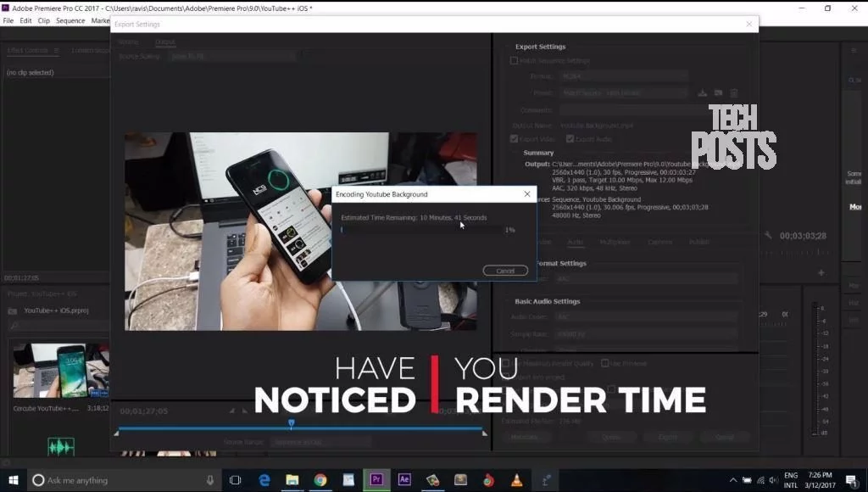Open the Edit menu
Screen dimensions: 868x492
click(x=26, y=20)
